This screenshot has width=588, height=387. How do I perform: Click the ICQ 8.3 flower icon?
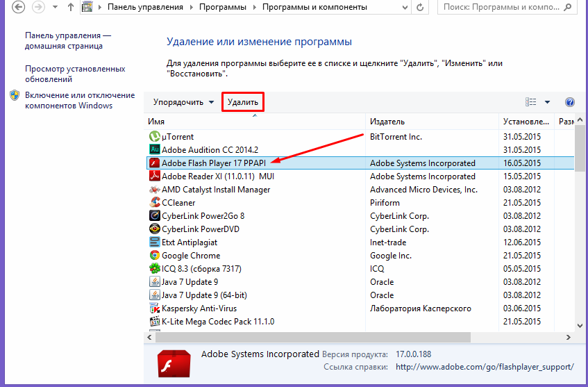[155, 268]
